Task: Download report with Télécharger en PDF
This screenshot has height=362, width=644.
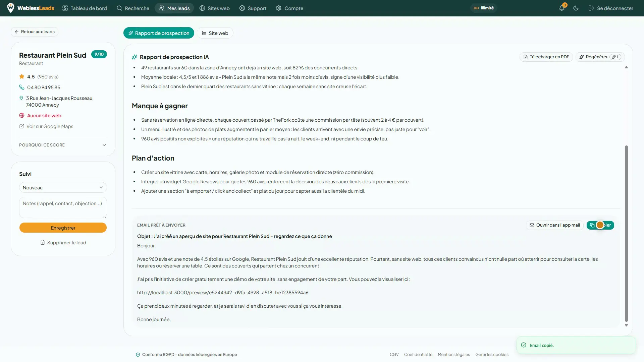Action: 546,57
